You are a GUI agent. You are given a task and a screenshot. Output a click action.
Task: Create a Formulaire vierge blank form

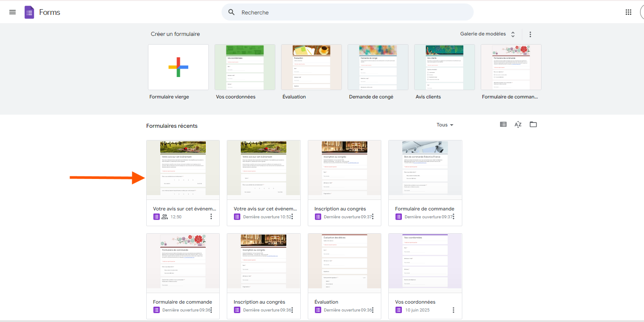(178, 67)
